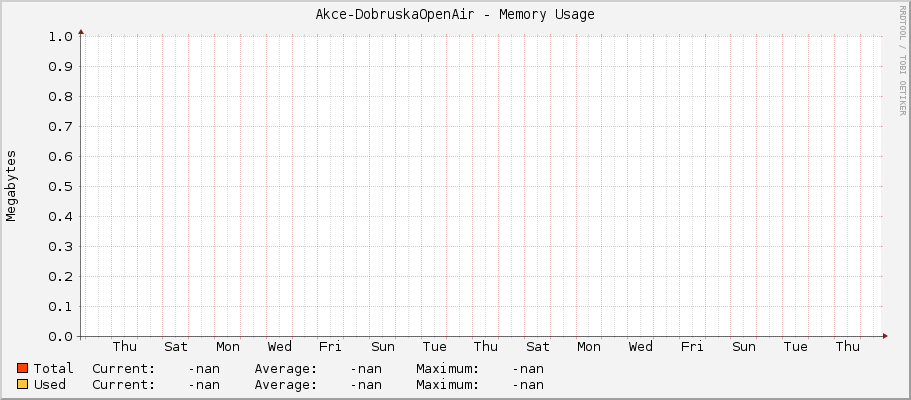This screenshot has height=400, width=911.
Task: Click the Total row Average label
Action: (286, 369)
